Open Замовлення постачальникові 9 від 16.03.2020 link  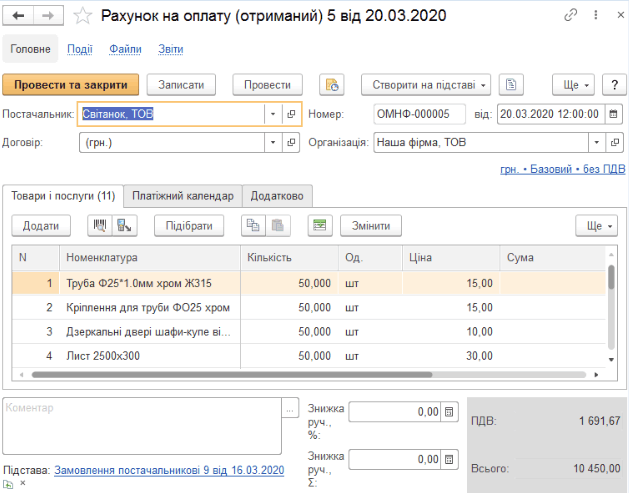point(169,470)
